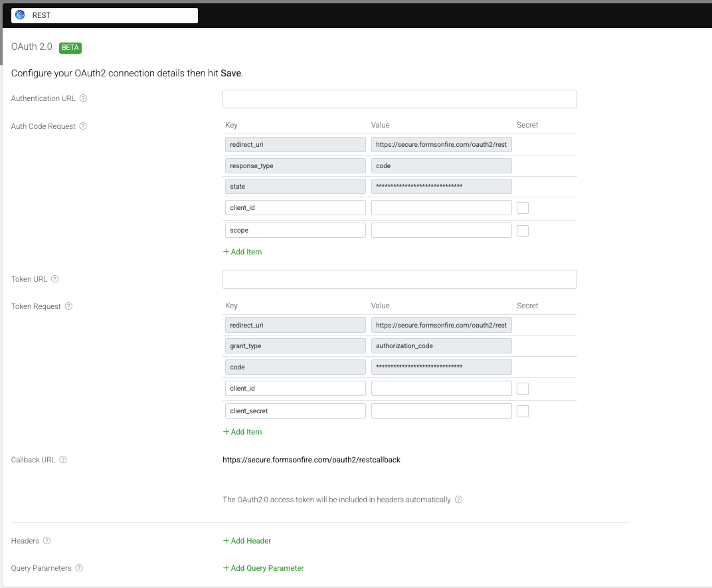
Task: Open help icon next to Token URL
Action: [55, 278]
